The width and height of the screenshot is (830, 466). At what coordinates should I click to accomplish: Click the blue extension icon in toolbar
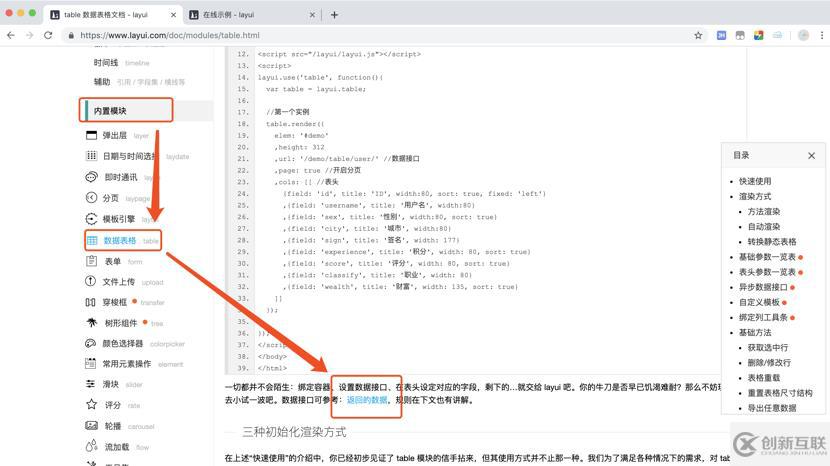click(x=721, y=35)
